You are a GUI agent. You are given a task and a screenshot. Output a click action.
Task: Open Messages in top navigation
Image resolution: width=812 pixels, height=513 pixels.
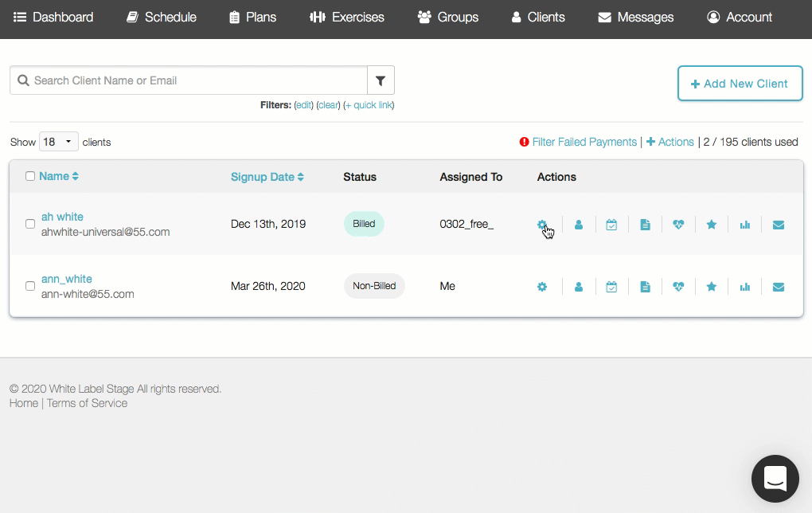636,17
